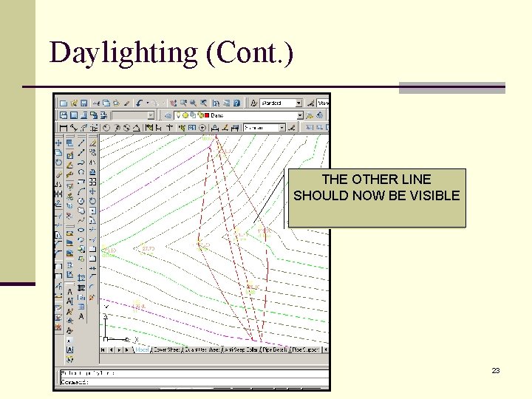Screen dimensions: 532x399
Task: Select the Ellipse draw tool
Action: pos(81,230)
